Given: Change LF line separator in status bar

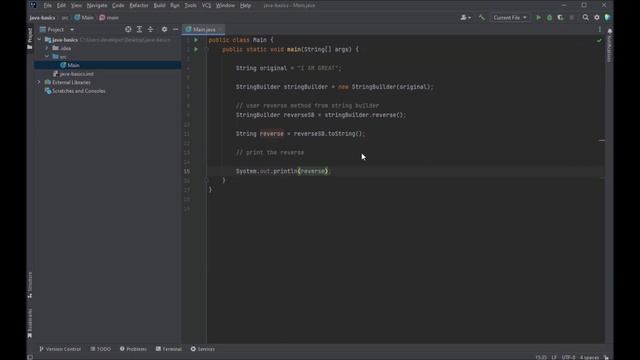Looking at the screenshot, I should (x=554, y=357).
